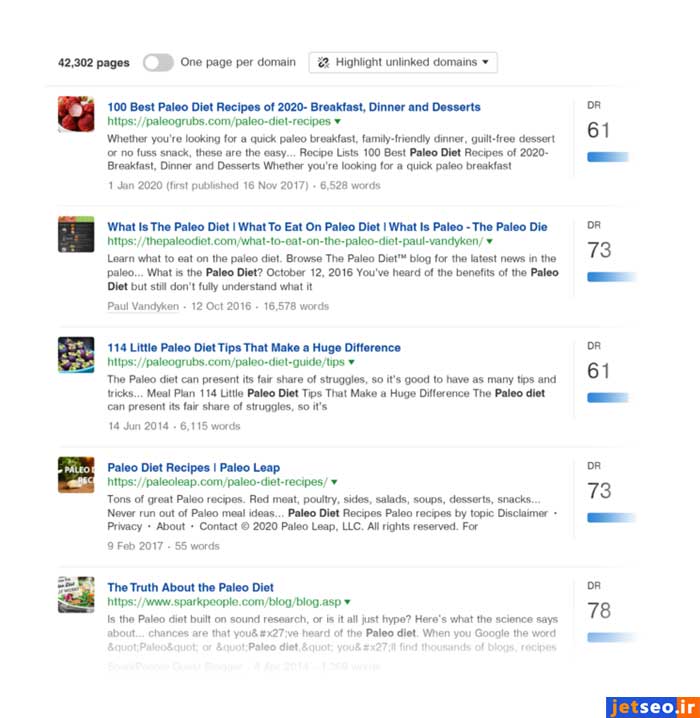Click the highlight icon beside Highlight unlinked domains
The width and height of the screenshot is (700, 718).
323,62
